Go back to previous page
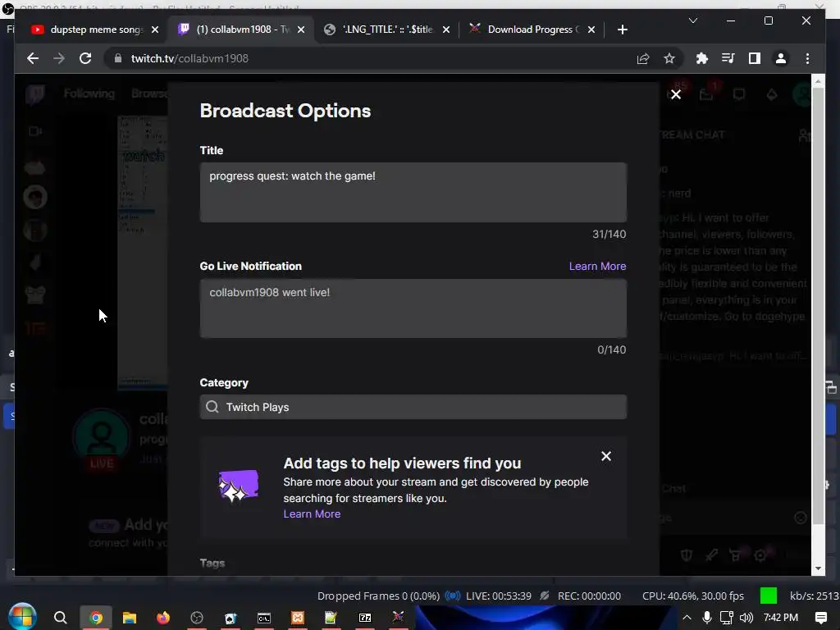The height and width of the screenshot is (630, 840). click(33, 58)
